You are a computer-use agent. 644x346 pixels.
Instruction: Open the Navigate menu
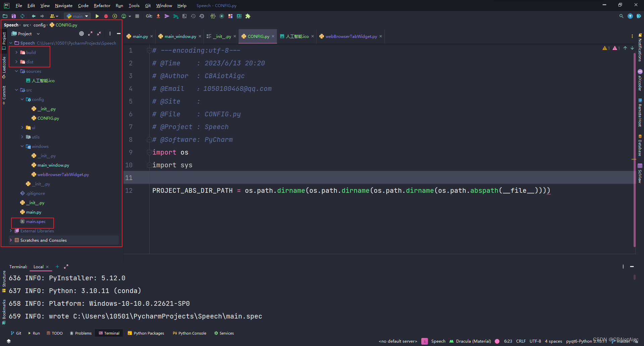tap(64, 5)
